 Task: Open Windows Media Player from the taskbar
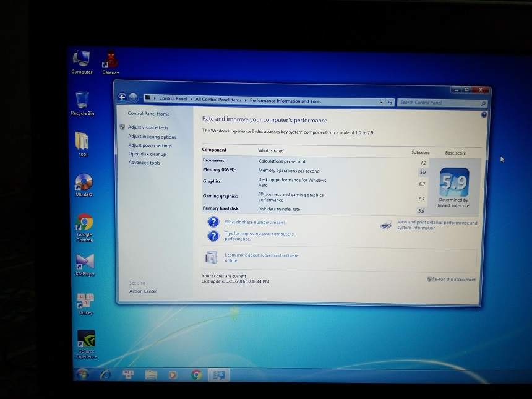point(173,375)
